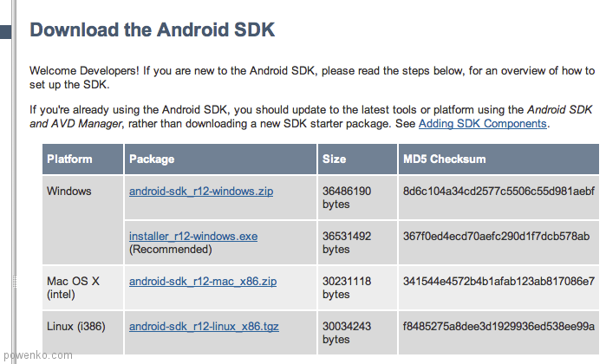Click the Mac OS X (intel) cell
Screen dimensions: 606x364
coord(82,288)
